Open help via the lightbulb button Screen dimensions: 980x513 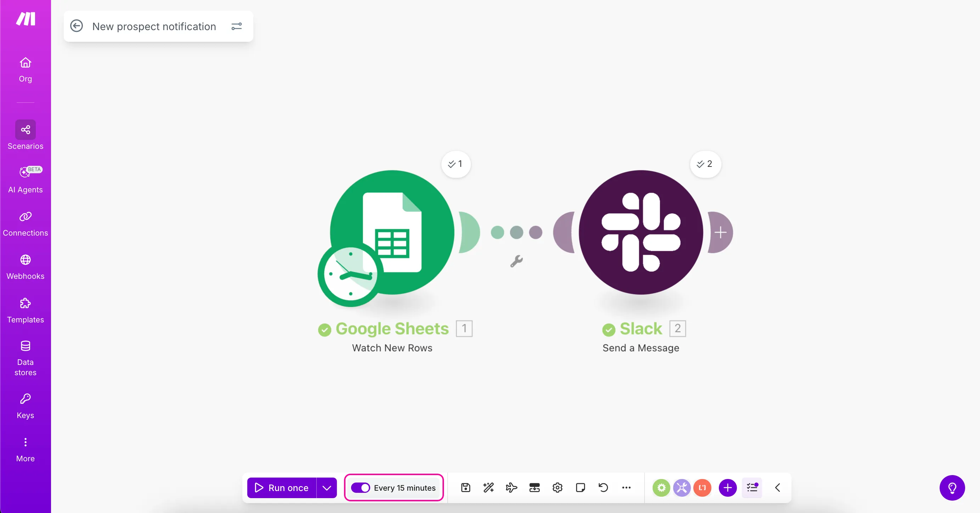pyautogui.click(x=952, y=488)
